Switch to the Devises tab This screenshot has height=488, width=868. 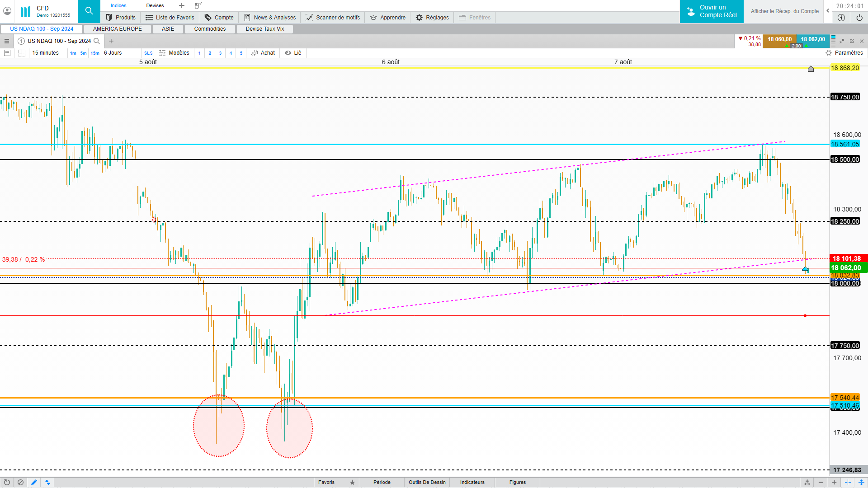tap(155, 5)
